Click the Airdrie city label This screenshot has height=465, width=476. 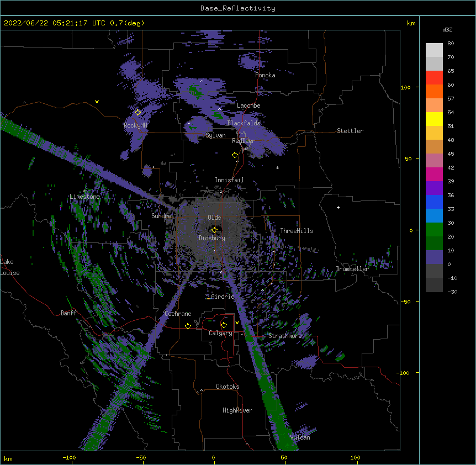223,297
